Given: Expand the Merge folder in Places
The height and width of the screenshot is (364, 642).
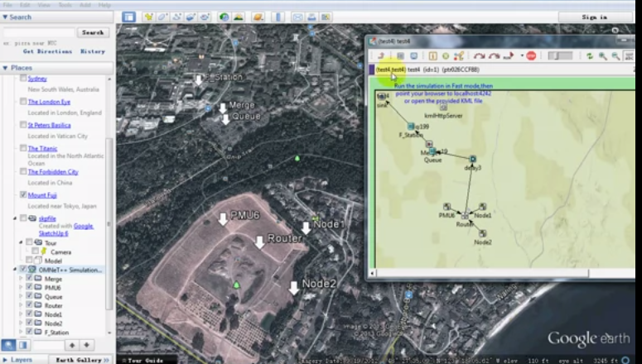Looking at the screenshot, I should pos(21,279).
